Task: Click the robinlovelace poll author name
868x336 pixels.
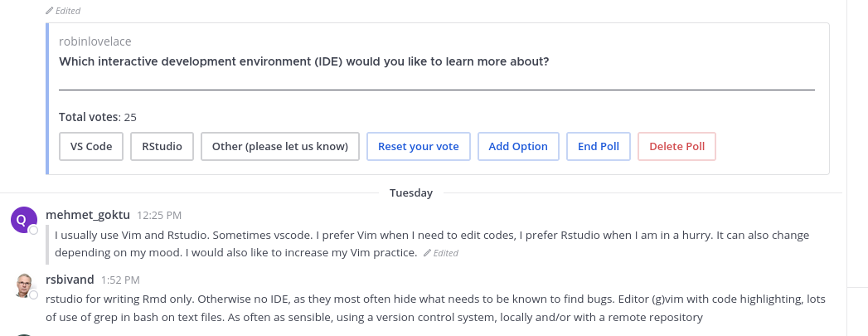Action: pos(95,41)
